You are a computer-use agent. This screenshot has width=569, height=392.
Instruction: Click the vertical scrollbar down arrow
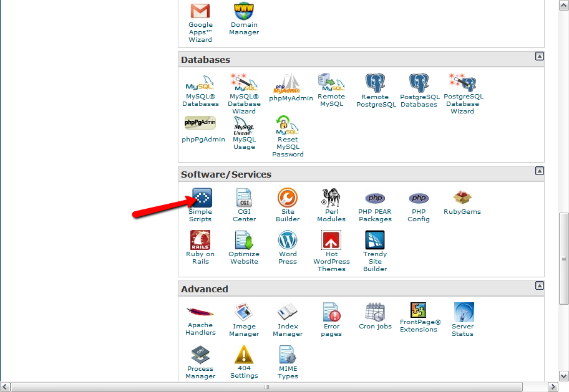(x=563, y=376)
